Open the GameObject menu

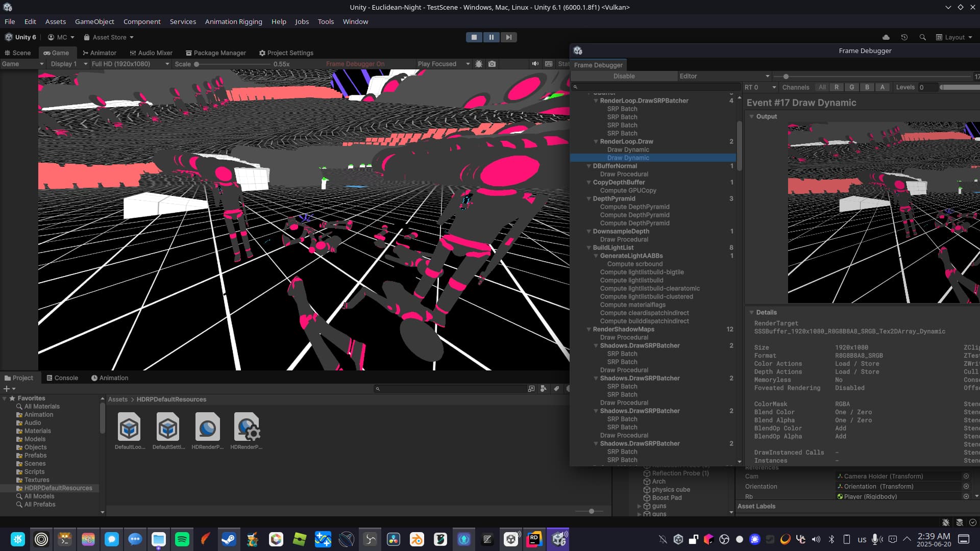tap(94, 21)
